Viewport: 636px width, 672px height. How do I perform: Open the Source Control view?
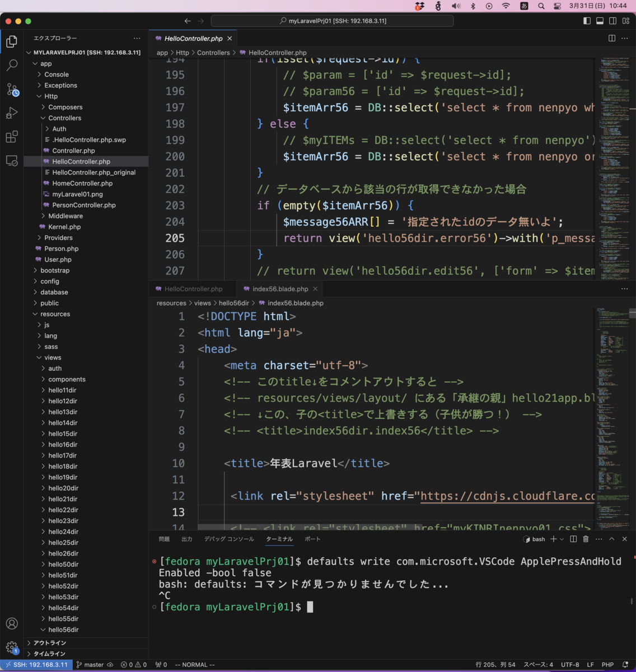coord(12,90)
